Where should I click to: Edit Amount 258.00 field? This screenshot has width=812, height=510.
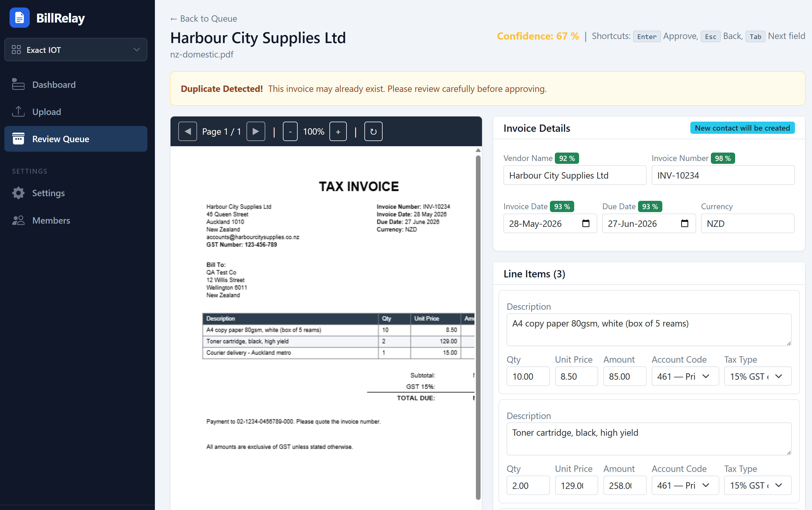(x=624, y=485)
